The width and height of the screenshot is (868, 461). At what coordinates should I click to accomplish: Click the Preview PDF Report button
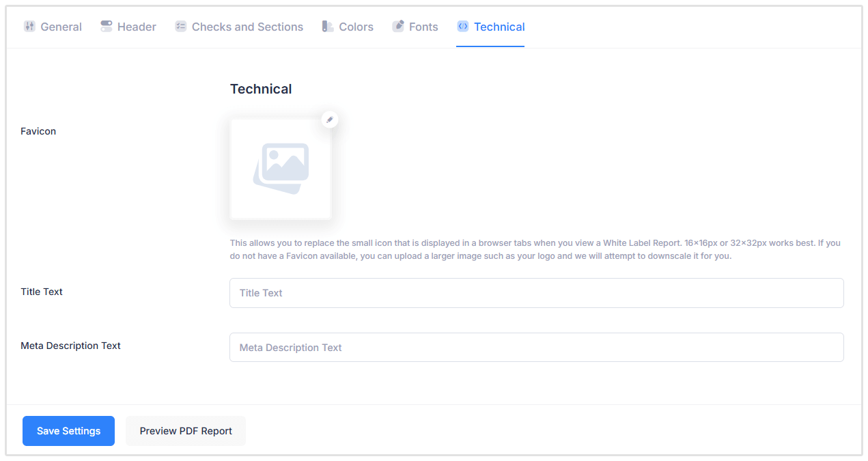pyautogui.click(x=186, y=431)
